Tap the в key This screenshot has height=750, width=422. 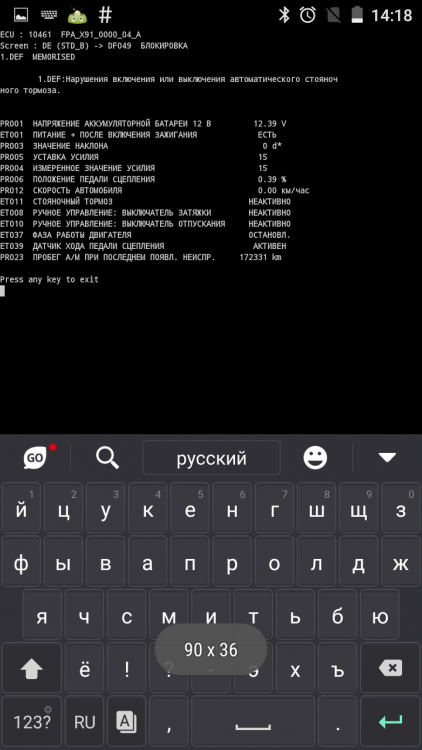click(x=105, y=562)
